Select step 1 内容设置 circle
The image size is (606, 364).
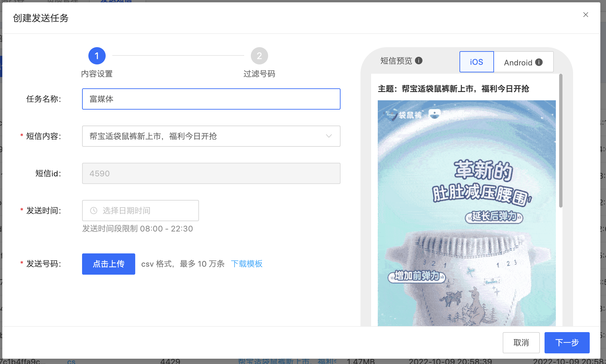tap(97, 56)
